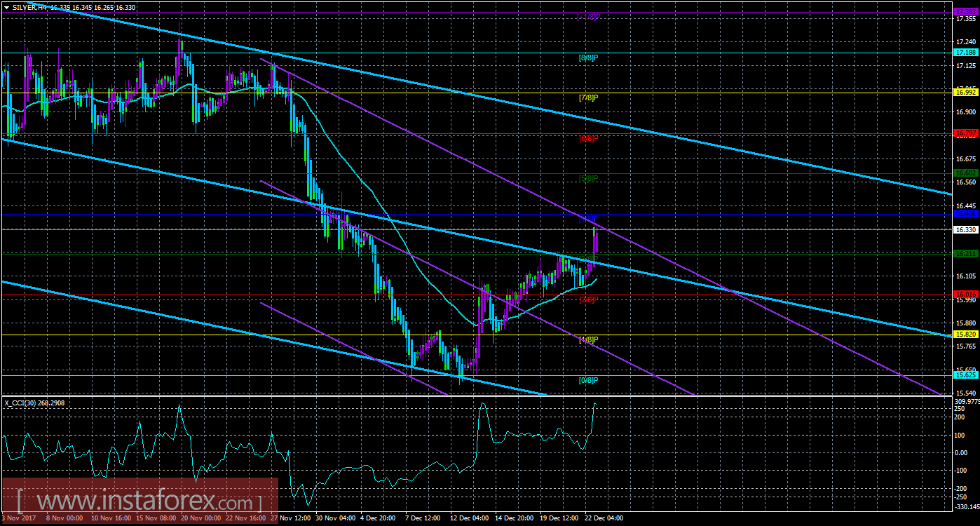Click the 17.240 value on price scale

(965, 41)
